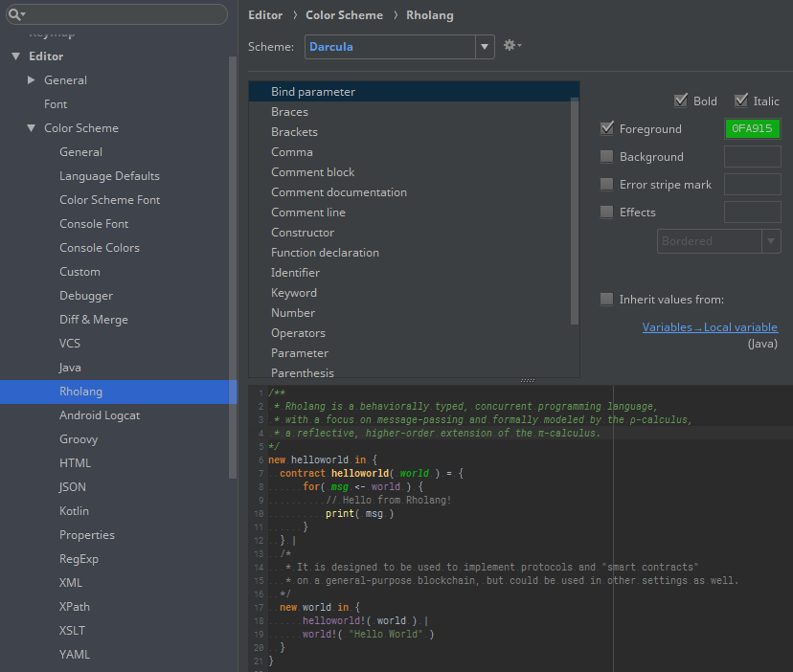This screenshot has width=793, height=672.
Task: Select Identifier attribute
Action: [410, 273]
